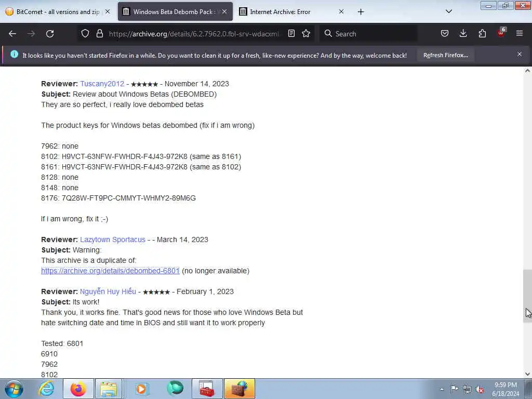Open the uBlock extension icon with badge

[501, 33]
